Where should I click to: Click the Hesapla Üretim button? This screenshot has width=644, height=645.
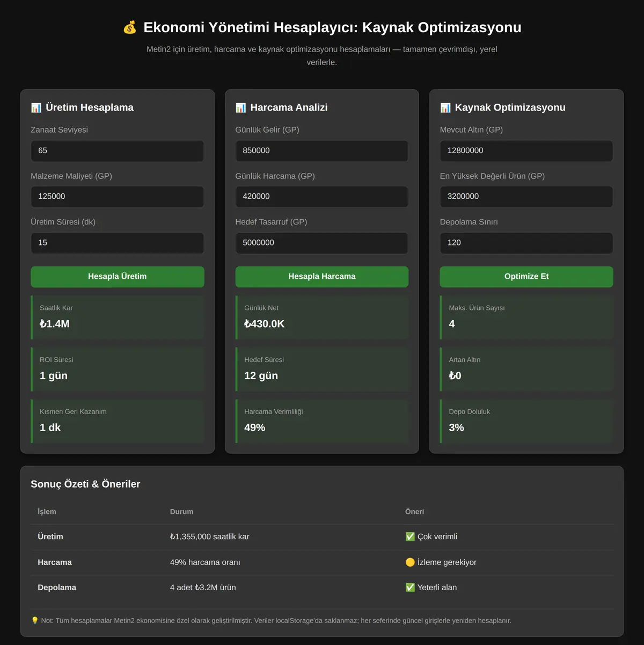[x=118, y=277]
